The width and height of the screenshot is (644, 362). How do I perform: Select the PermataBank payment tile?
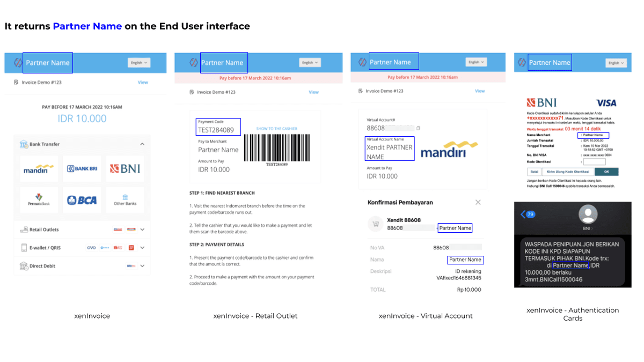coord(39,200)
